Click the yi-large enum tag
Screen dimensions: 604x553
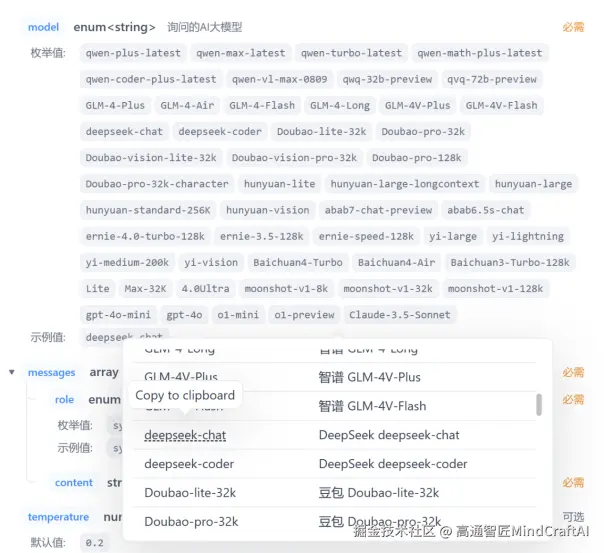click(453, 236)
